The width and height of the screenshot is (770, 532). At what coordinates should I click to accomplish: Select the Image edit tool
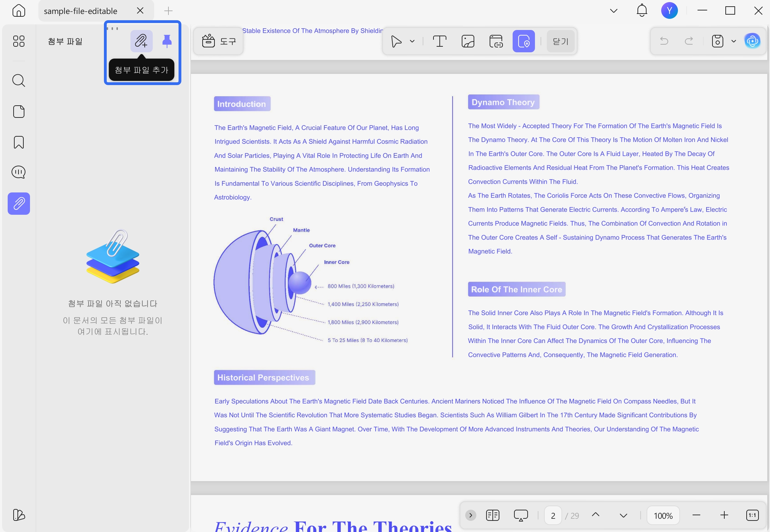(468, 41)
